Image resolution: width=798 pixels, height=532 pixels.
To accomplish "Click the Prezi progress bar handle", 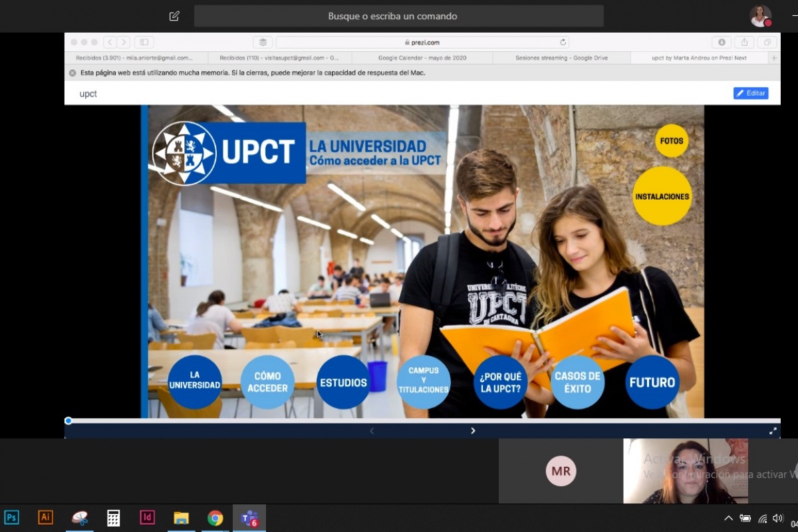I will tap(68, 420).
